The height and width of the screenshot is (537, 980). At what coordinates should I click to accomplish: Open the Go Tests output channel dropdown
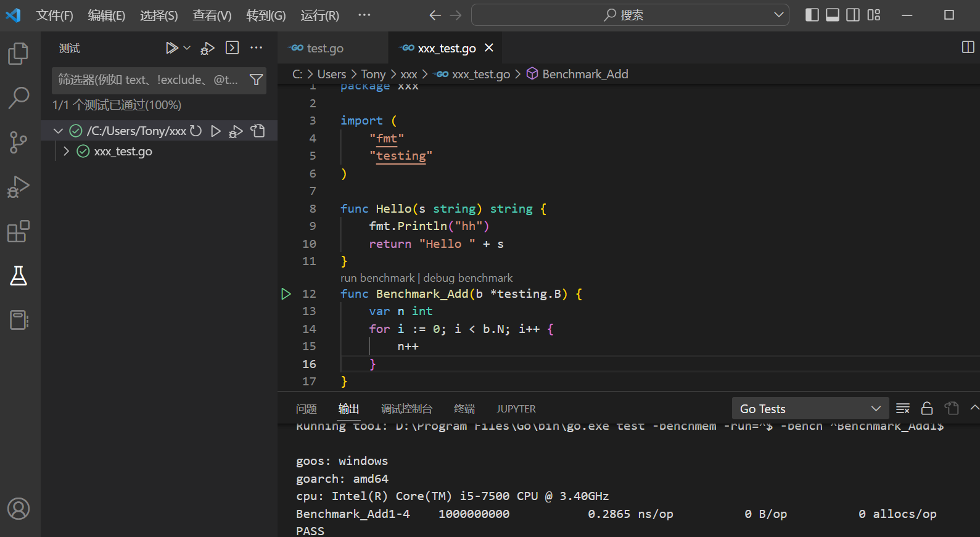click(x=810, y=409)
